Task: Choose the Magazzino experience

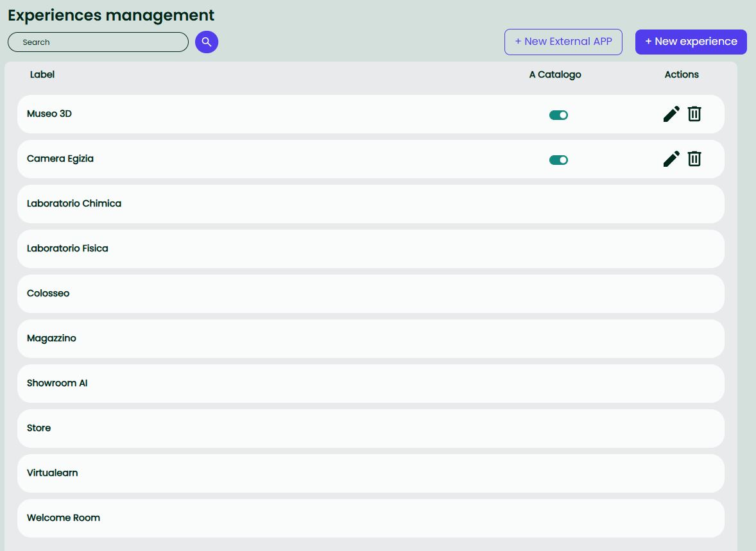Action: (x=51, y=339)
